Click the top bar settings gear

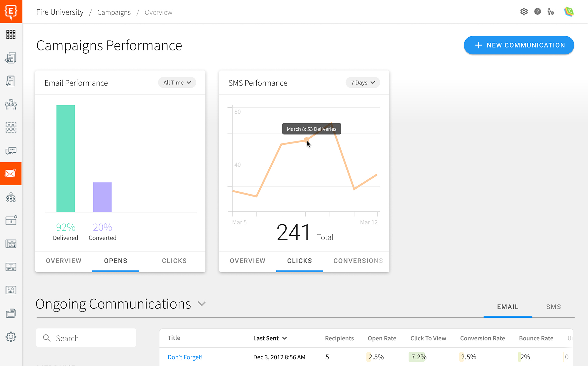(524, 11)
